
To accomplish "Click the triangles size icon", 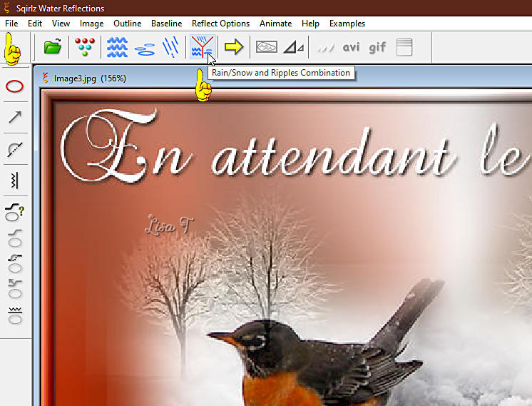I will (x=294, y=47).
